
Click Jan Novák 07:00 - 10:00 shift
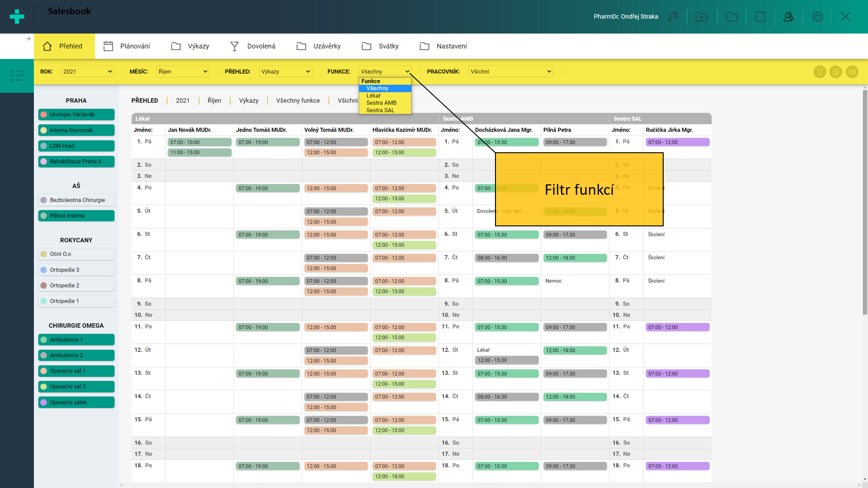click(199, 142)
